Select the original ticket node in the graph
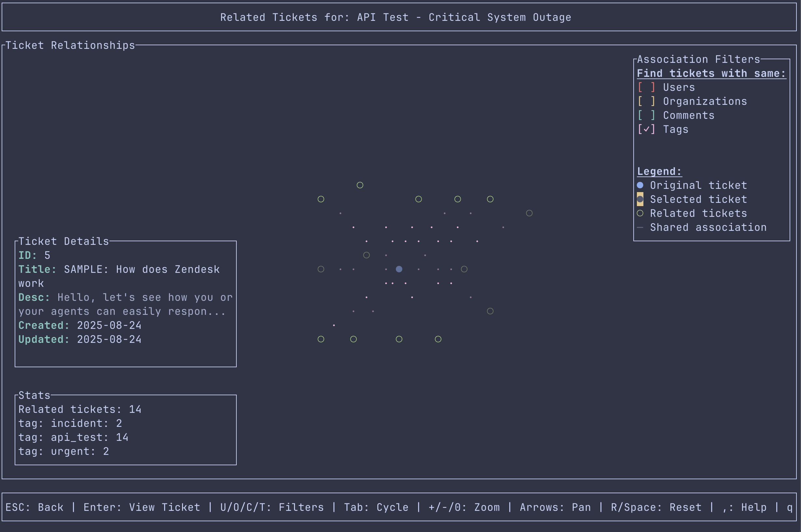801x532 pixels. pos(399,269)
